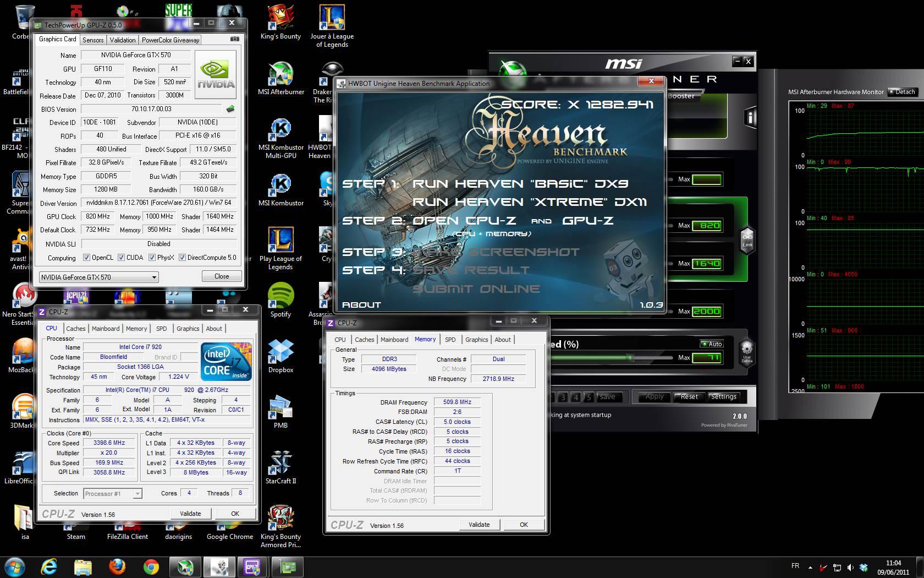Open Play League of Legends desktop icon
Image resolution: width=924 pixels, height=578 pixels.
pos(280,249)
